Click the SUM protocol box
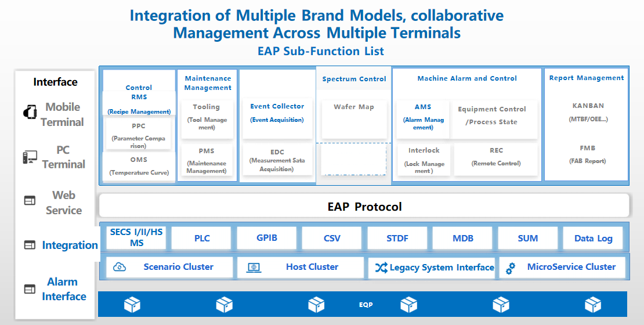Viewport: 644px width, 325px height. 528,238
